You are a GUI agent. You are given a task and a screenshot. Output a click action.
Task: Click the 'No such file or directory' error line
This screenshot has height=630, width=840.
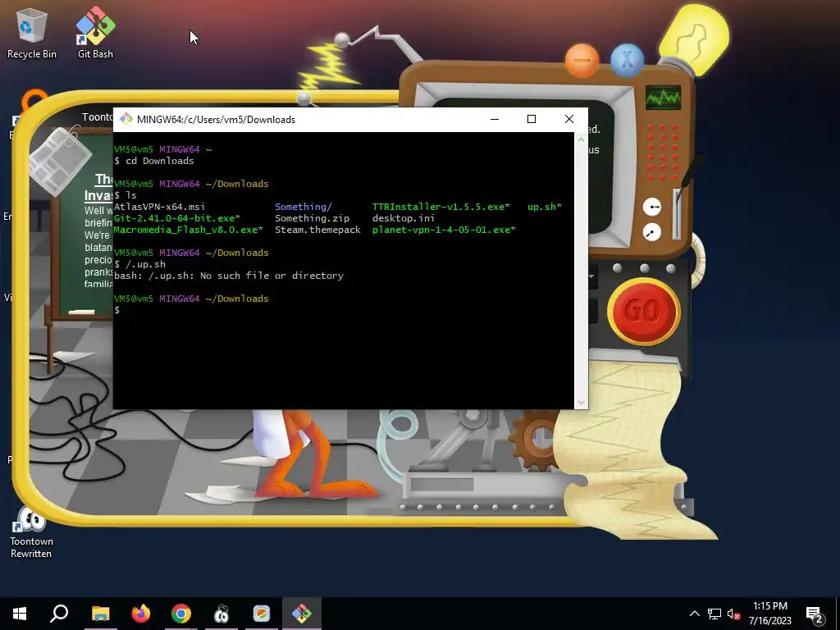click(229, 276)
